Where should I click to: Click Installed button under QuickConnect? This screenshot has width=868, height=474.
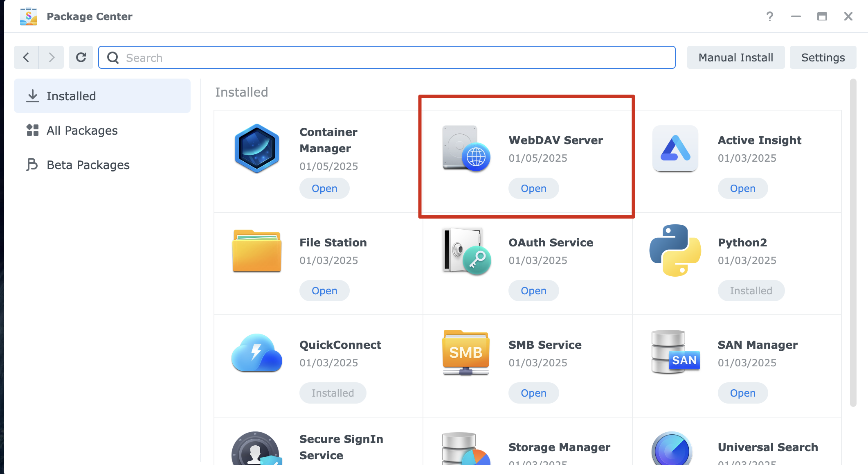pyautogui.click(x=333, y=393)
